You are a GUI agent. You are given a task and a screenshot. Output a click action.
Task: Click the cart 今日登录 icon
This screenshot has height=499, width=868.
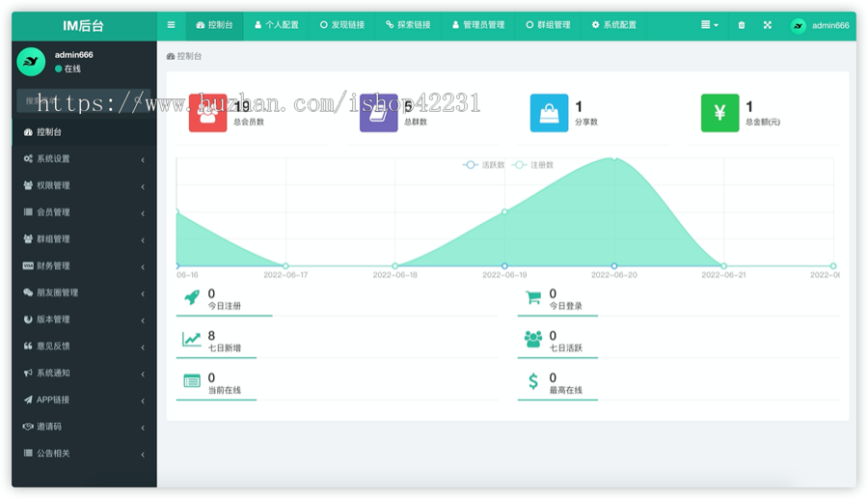[x=533, y=297]
